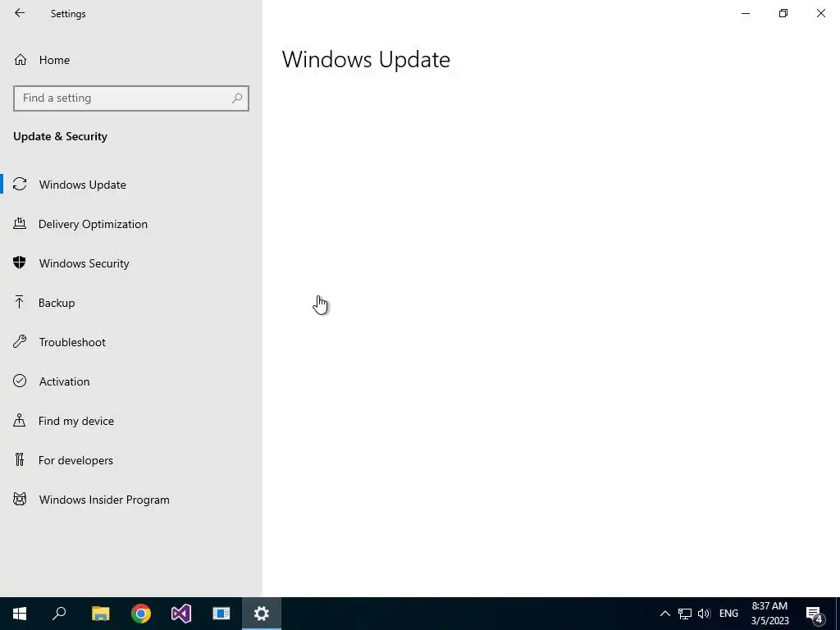This screenshot has height=630, width=840.
Task: Focus the Find a setting search box
Action: tap(131, 98)
